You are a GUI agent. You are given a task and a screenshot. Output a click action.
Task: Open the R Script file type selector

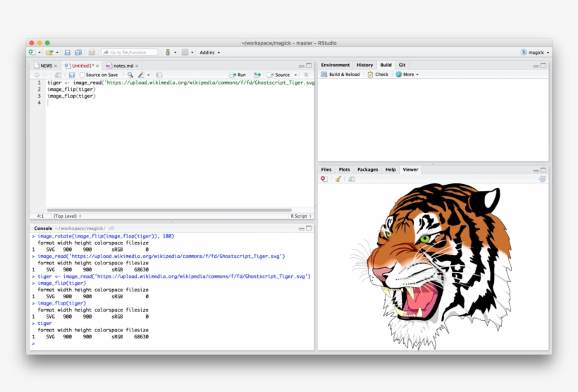(301, 216)
